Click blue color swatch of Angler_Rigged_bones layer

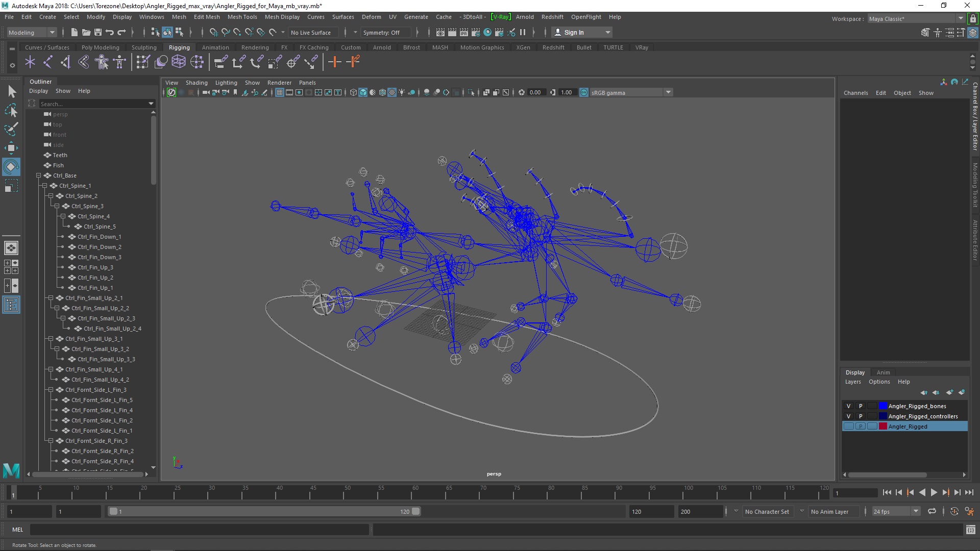[883, 406]
